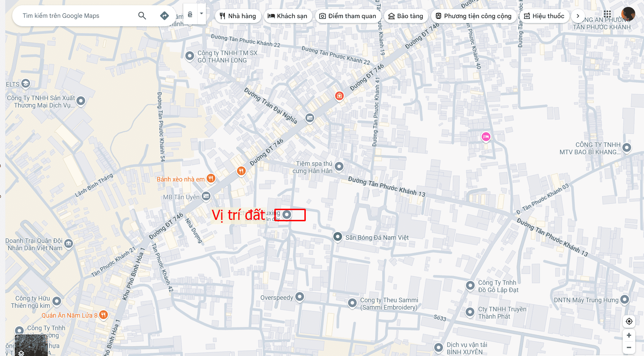Image resolution: width=644 pixels, height=356 pixels.
Task: Open the Google apps grid
Action: click(x=607, y=14)
